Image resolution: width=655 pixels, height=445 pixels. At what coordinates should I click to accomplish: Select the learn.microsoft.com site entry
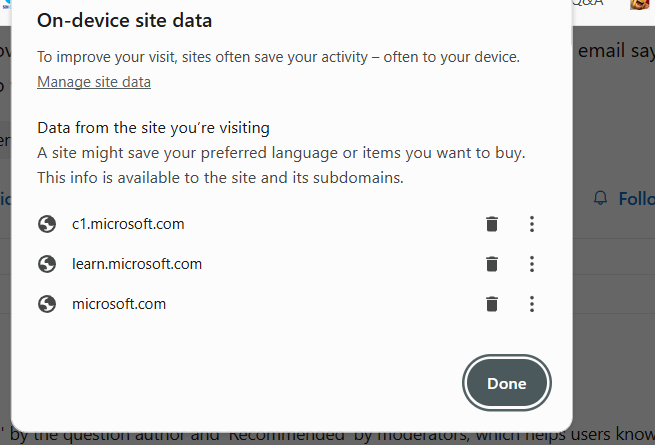tap(137, 264)
